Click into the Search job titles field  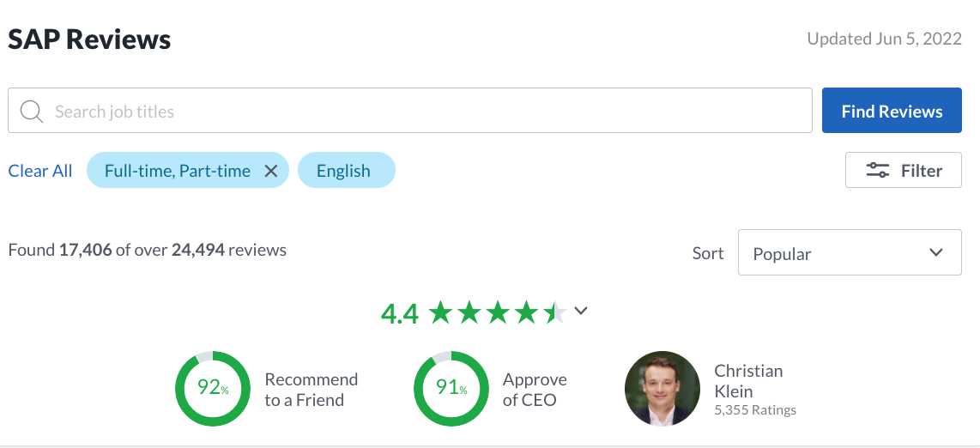410,111
